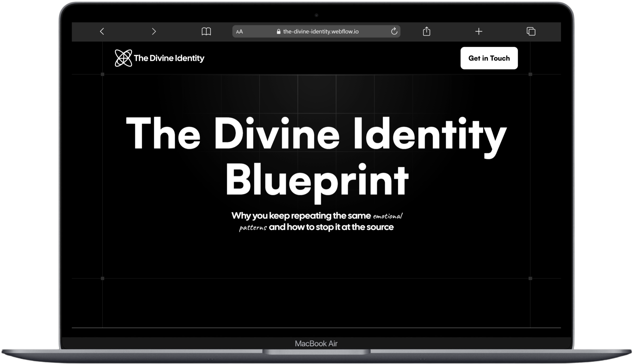This screenshot has width=633, height=364.
Task: Click the handwritten word 'patterns'
Action: [x=253, y=227]
